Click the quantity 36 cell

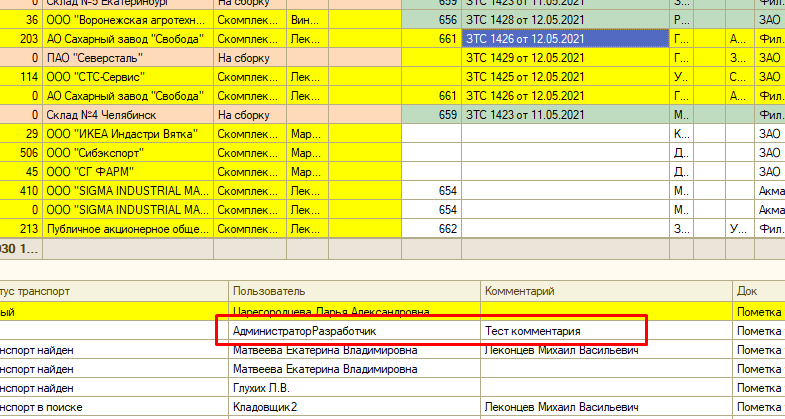(21, 20)
